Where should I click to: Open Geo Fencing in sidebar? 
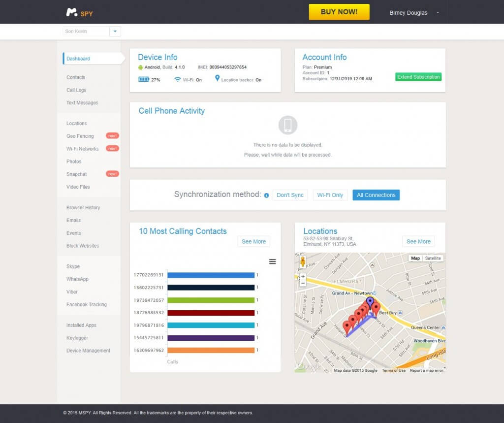pyautogui.click(x=80, y=136)
